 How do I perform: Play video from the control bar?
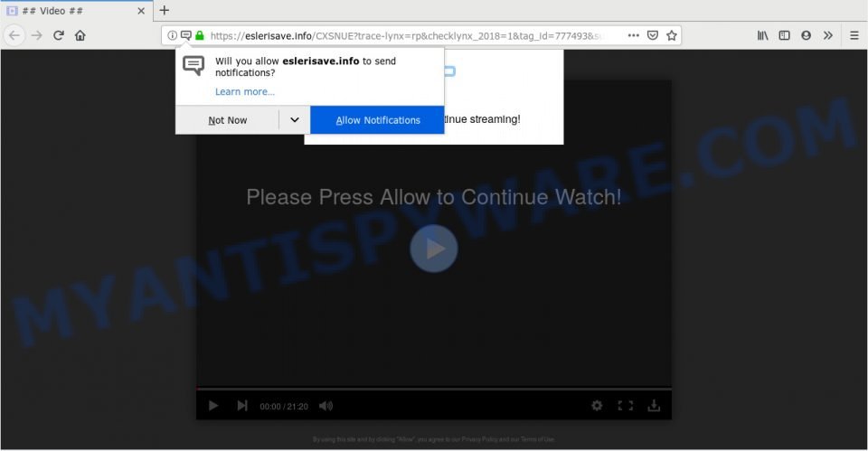(213, 406)
